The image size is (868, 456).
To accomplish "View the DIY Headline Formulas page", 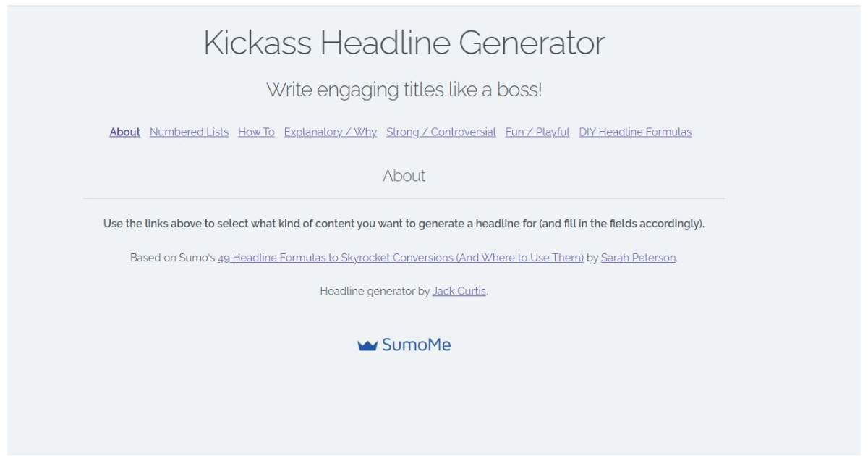I will click(635, 132).
